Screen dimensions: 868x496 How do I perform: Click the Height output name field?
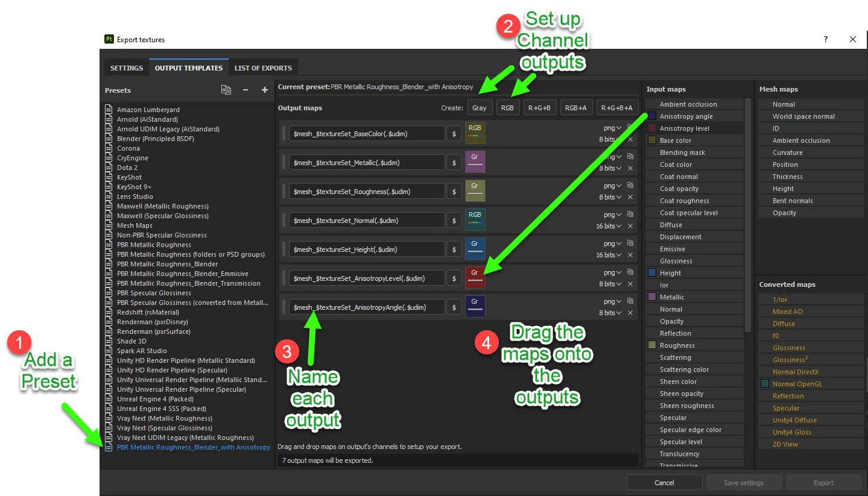point(367,250)
